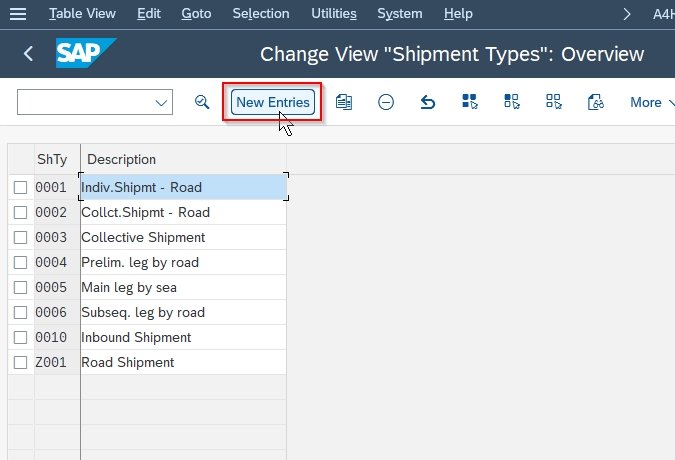Select the 'Road Shipment' description cell
This screenshot has height=460, width=675.
(x=183, y=362)
